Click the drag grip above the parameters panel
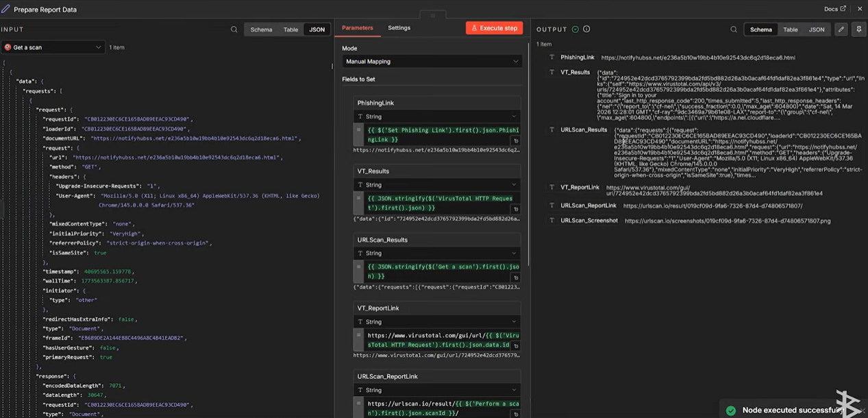The image size is (868, 418). click(x=432, y=15)
